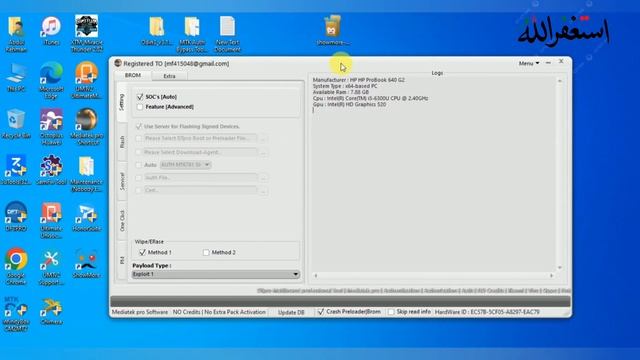Select the Setting vertical tab
The height and width of the screenshot is (360, 640).
point(122,102)
